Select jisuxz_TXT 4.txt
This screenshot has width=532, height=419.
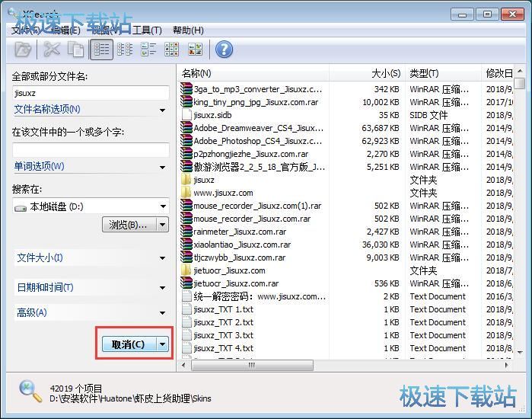click(x=223, y=347)
